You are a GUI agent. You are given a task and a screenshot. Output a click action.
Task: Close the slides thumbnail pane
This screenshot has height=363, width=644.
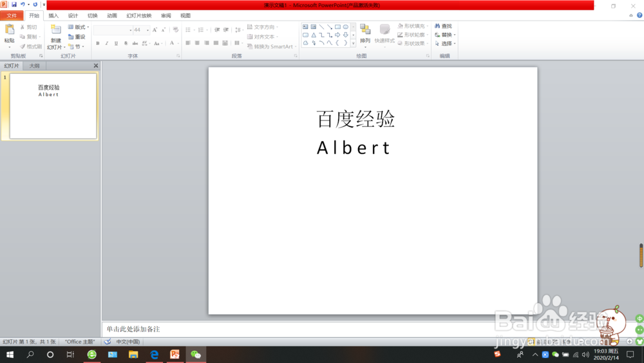click(x=96, y=66)
